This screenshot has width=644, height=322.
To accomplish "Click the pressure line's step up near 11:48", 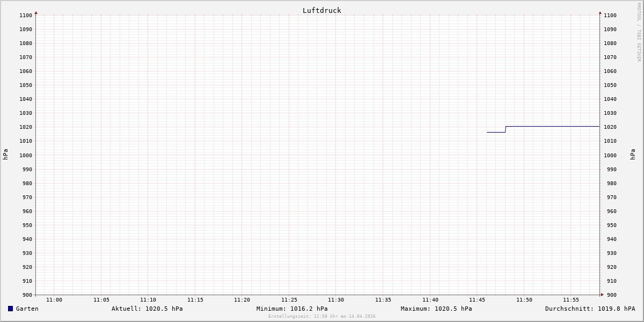I will click(506, 129).
